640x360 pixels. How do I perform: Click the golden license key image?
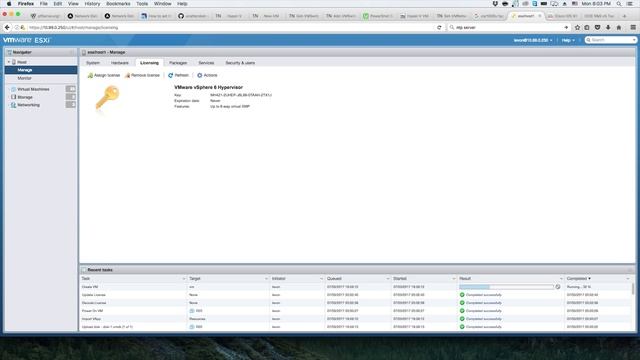(x=107, y=98)
